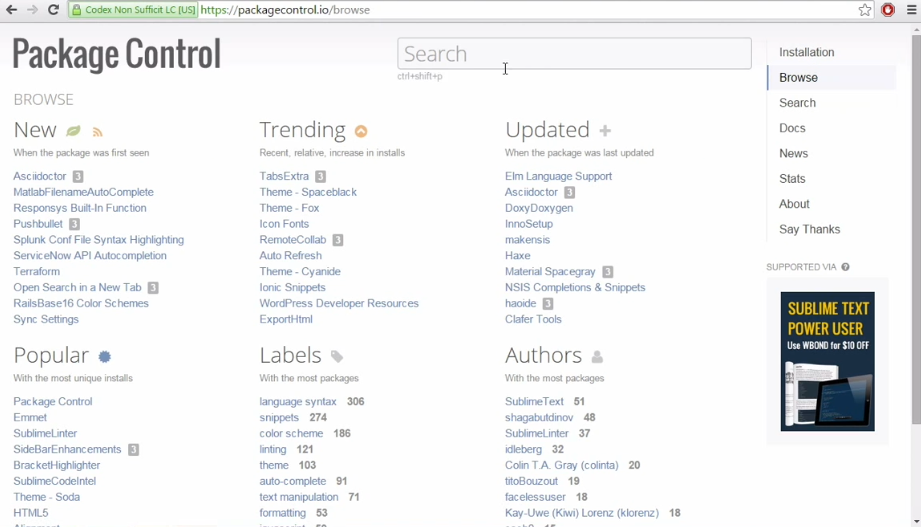Open Elm Language Support package
This screenshot has width=921, height=527.
coord(558,176)
